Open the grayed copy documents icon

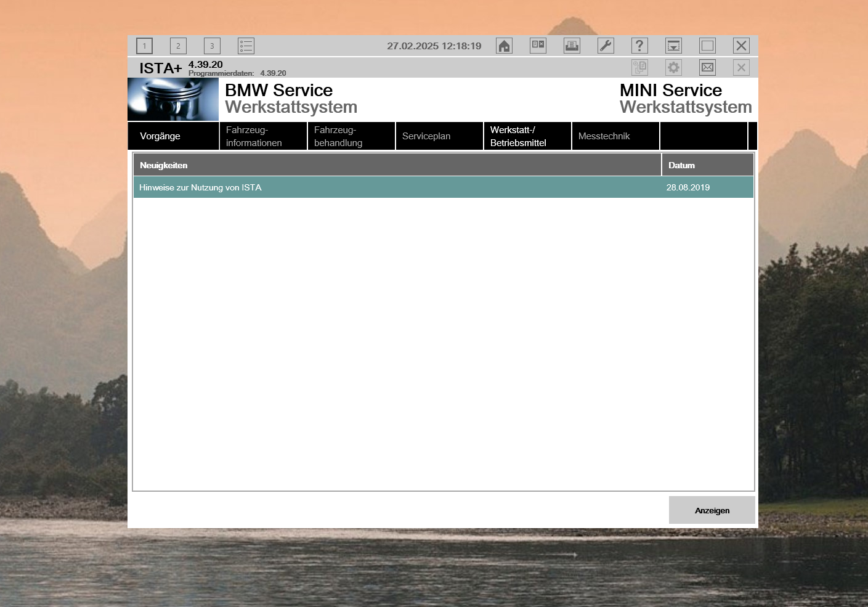639,67
